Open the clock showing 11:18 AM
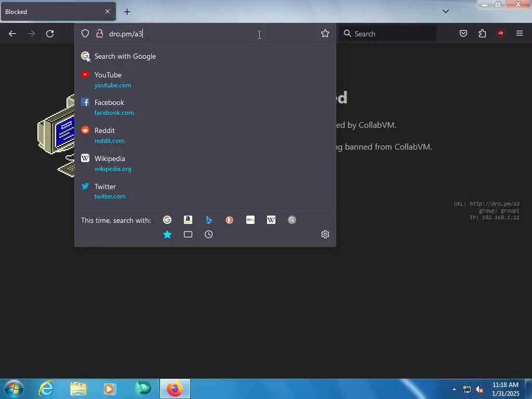This screenshot has width=532, height=399. click(x=506, y=389)
